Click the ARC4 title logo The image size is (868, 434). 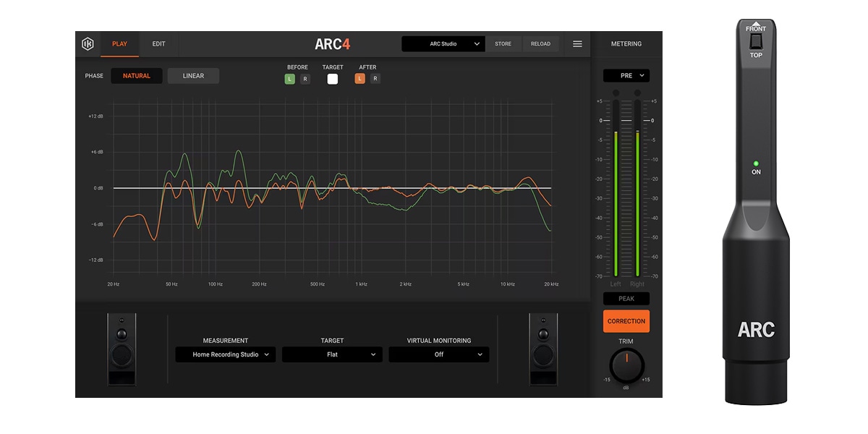click(333, 44)
